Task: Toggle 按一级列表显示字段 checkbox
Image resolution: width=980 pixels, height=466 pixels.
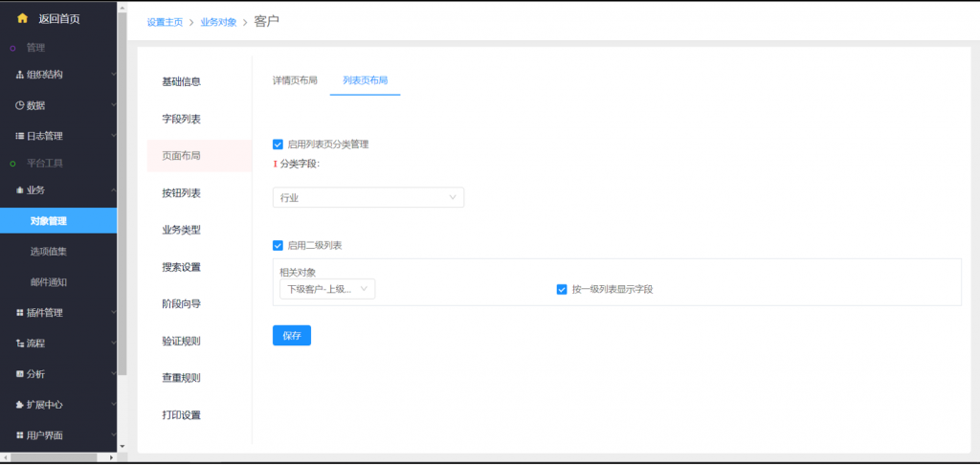Action: [x=562, y=289]
